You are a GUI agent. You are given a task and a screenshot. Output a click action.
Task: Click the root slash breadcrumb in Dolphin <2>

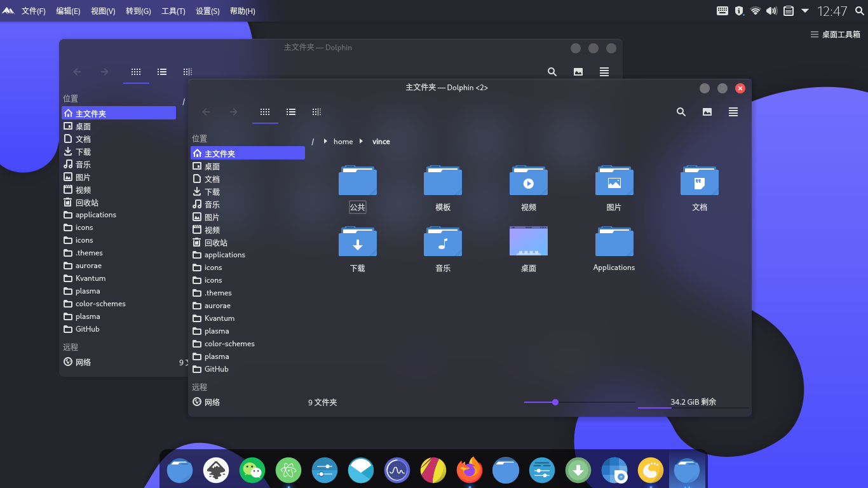tap(313, 142)
